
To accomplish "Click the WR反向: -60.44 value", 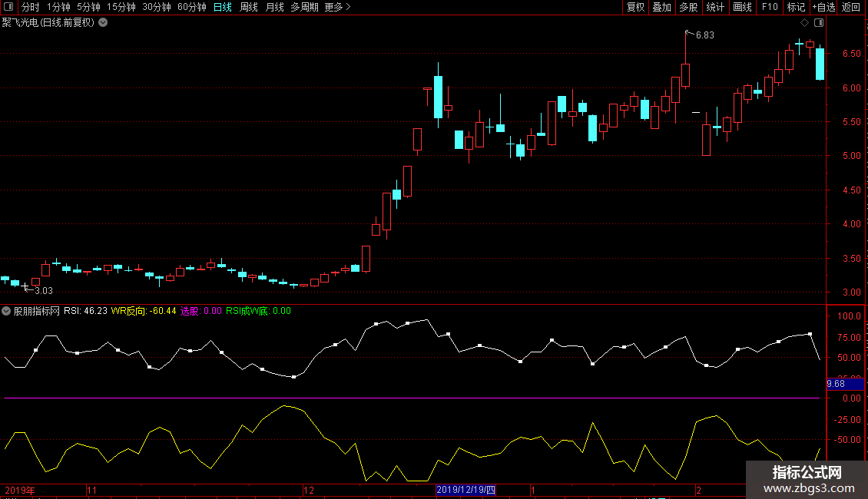I will point(144,311).
